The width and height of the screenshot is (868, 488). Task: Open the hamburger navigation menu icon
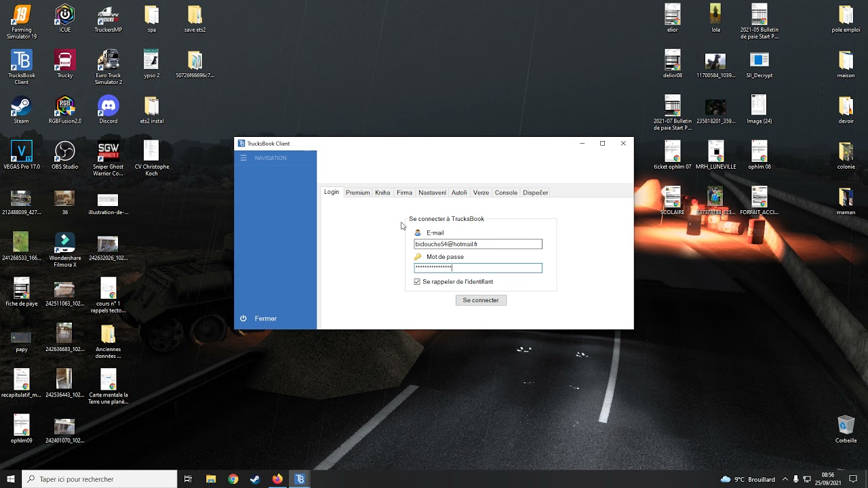point(243,158)
